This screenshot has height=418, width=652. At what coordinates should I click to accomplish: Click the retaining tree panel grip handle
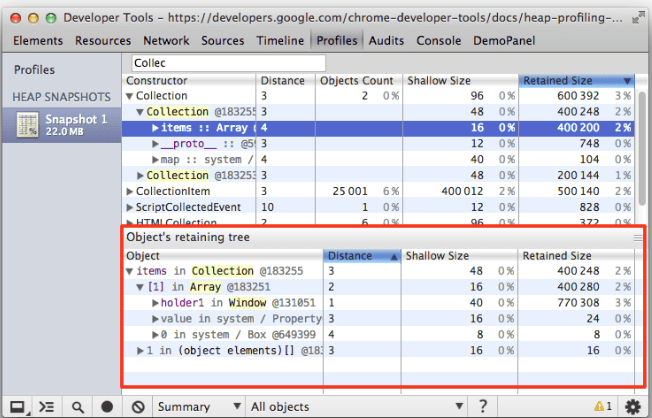pos(638,237)
